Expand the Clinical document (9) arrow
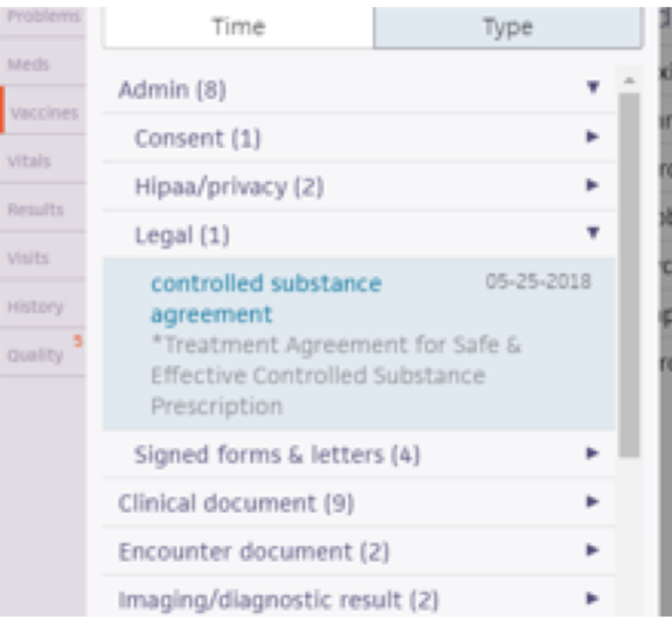The height and width of the screenshot is (623, 672). pyautogui.click(x=593, y=502)
